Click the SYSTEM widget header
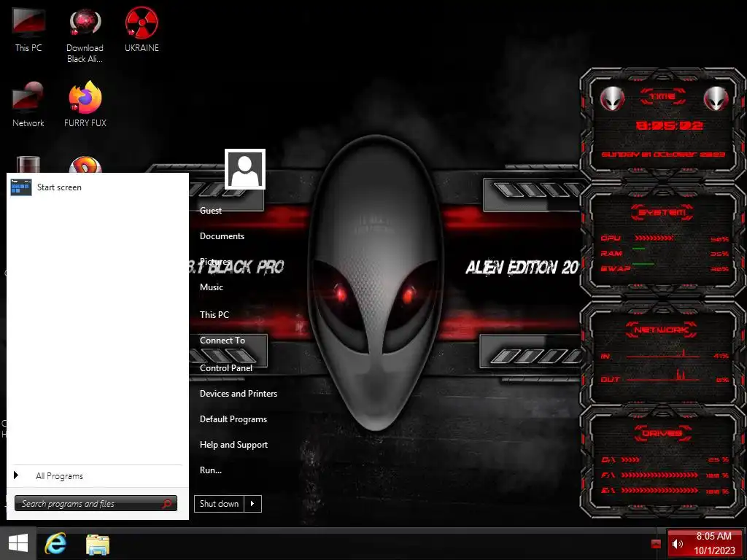The height and width of the screenshot is (560, 747). (662, 212)
